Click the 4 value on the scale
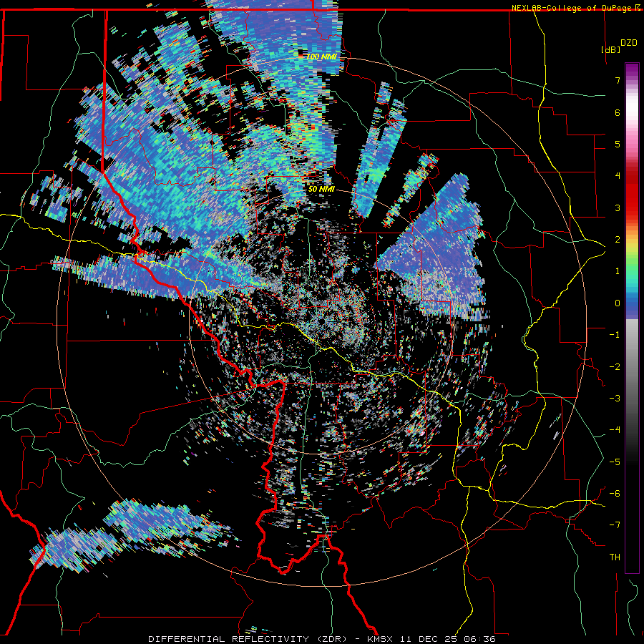Viewport: 644px width, 644px height. point(617,175)
